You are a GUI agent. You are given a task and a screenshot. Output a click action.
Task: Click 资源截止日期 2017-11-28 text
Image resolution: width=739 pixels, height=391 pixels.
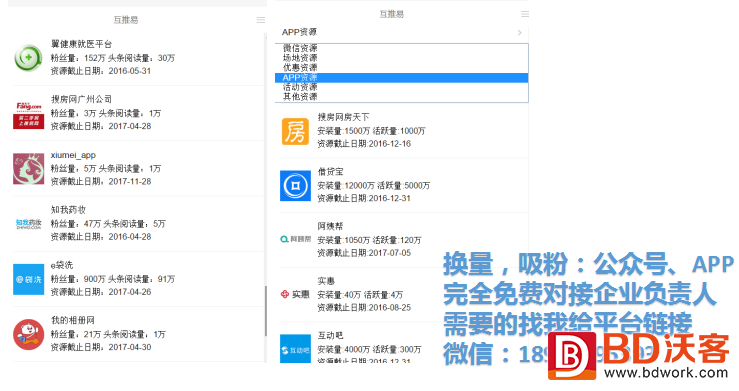pos(101,182)
